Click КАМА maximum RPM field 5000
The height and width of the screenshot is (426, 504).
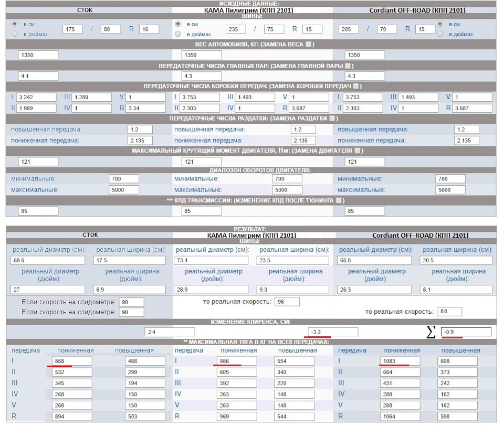click(x=287, y=190)
